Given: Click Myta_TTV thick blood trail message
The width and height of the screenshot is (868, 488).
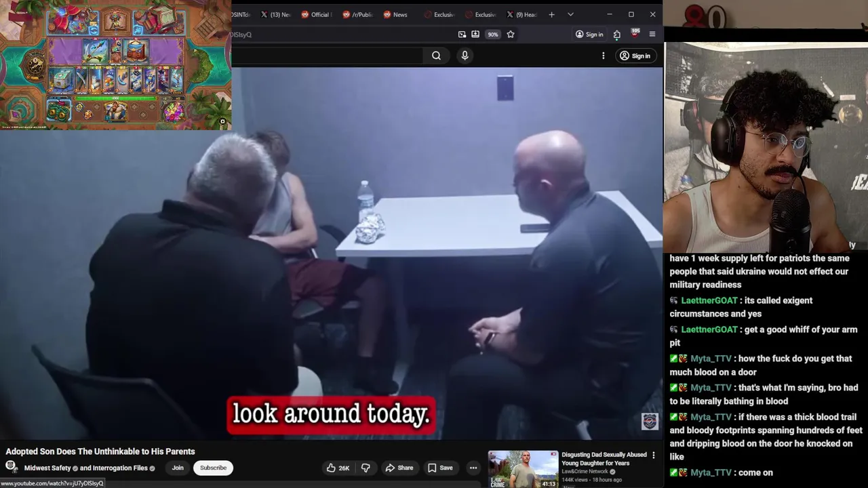Looking at the screenshot, I should (766, 436).
